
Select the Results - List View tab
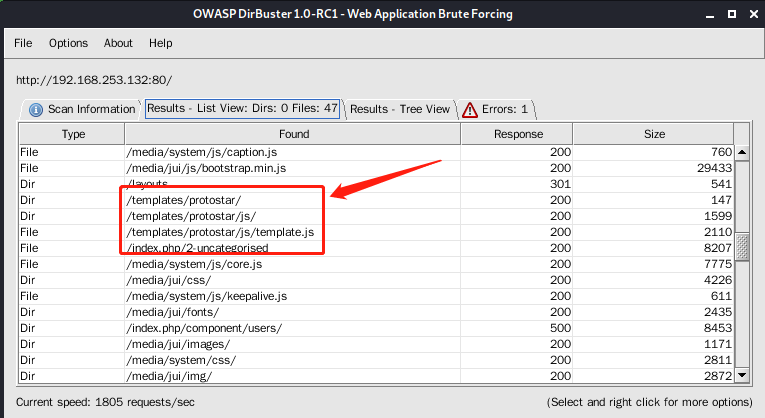242,108
